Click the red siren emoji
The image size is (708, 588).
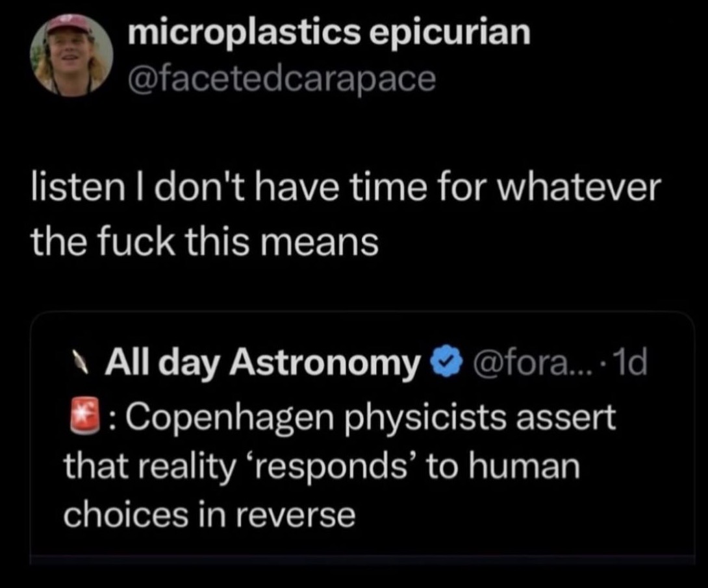[78, 419]
